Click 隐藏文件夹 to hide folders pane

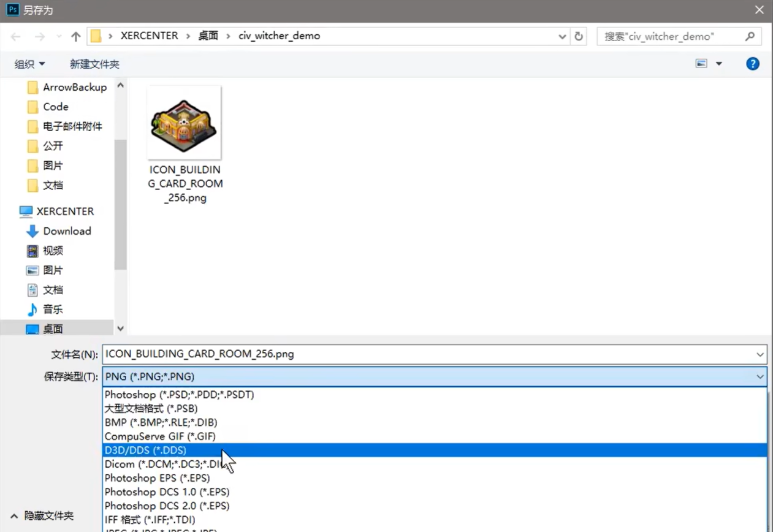pyautogui.click(x=48, y=516)
